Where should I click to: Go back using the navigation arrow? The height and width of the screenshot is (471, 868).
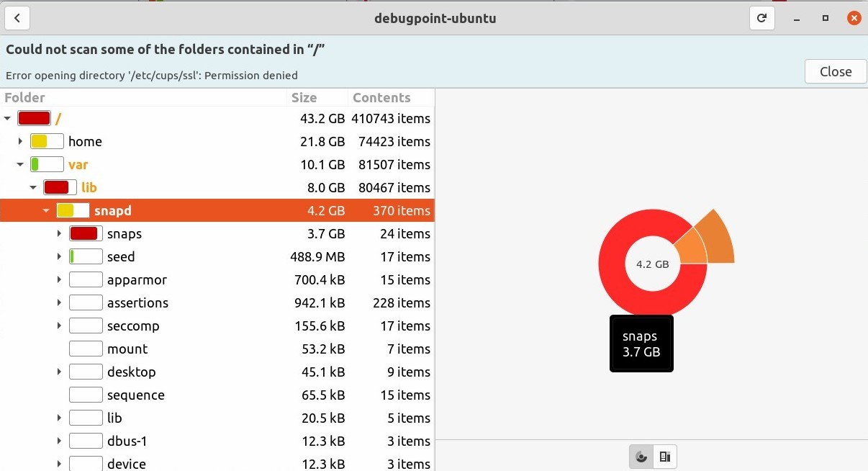pyautogui.click(x=17, y=18)
